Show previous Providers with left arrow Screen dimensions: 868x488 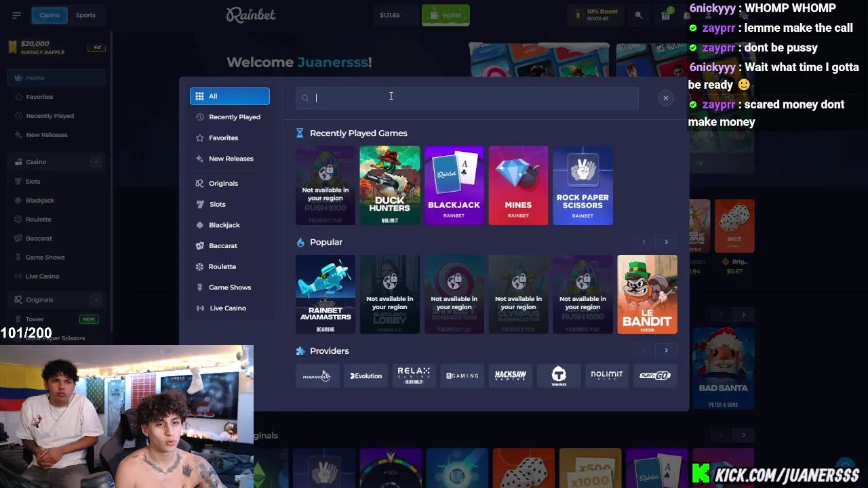644,350
